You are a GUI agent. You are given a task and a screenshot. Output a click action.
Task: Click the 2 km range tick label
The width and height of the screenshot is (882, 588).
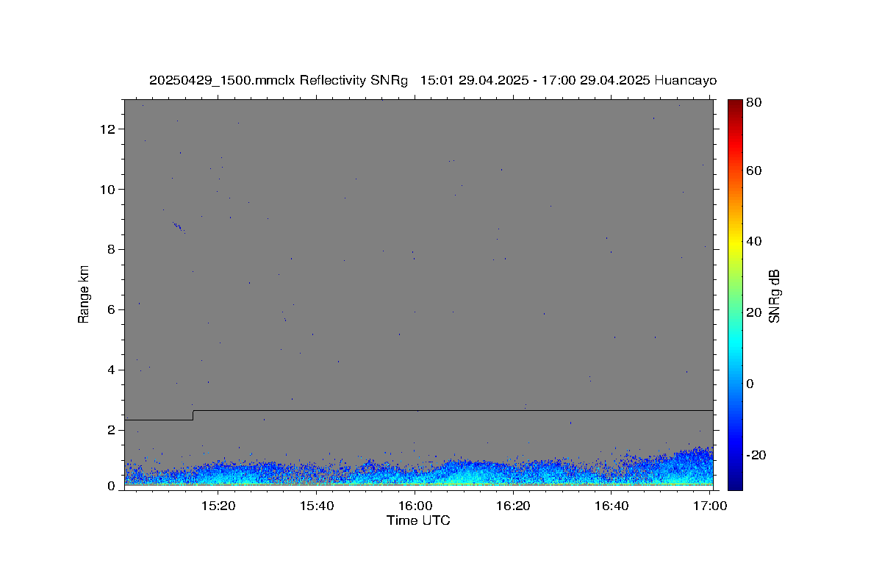(x=112, y=431)
